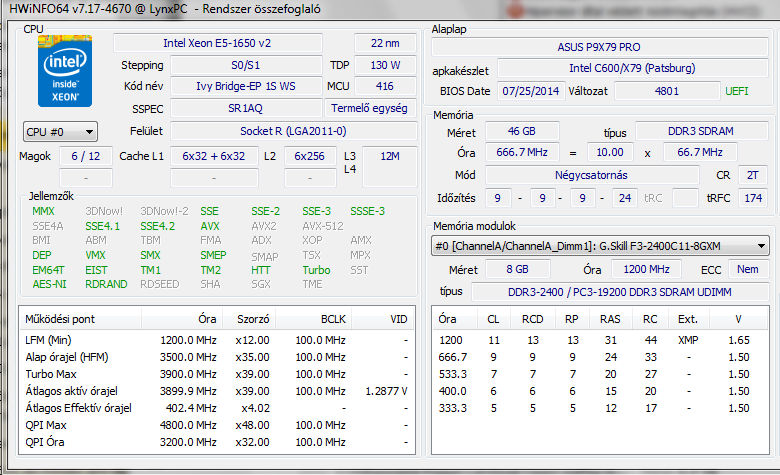Click the 6x256 L2 cache value
The height and width of the screenshot is (475, 780).
pyautogui.click(x=309, y=156)
